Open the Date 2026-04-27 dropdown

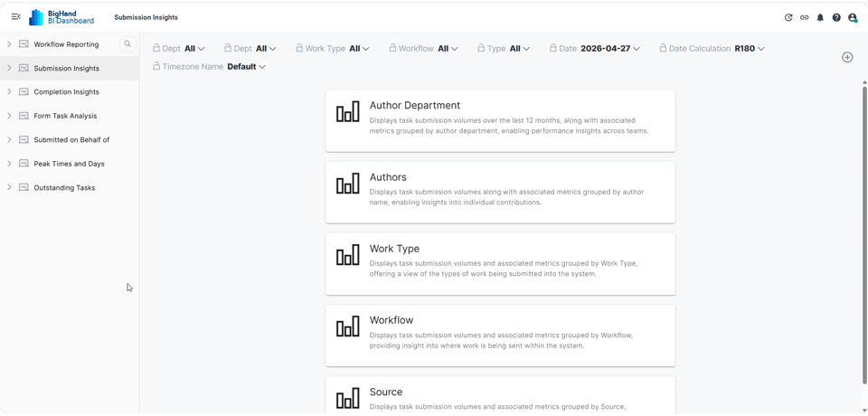point(610,49)
